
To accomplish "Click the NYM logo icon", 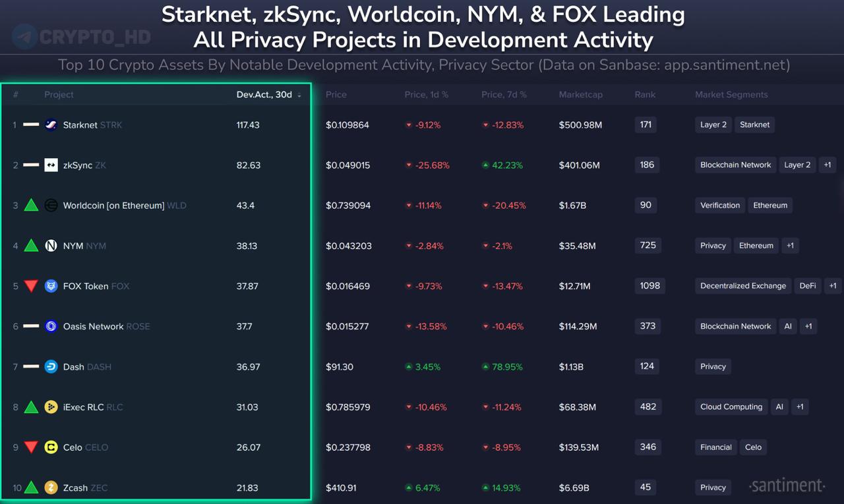I will 51,246.
